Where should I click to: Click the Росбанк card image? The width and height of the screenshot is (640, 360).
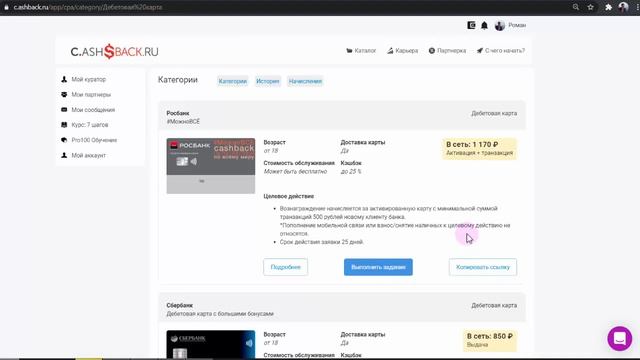click(211, 166)
